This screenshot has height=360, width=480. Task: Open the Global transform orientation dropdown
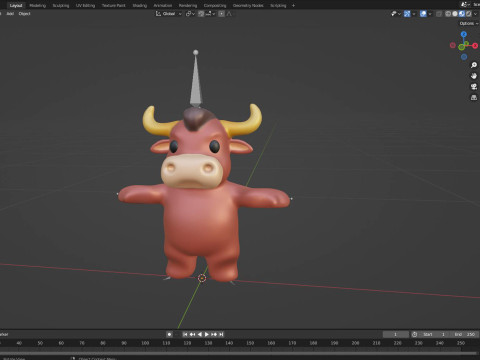169,14
